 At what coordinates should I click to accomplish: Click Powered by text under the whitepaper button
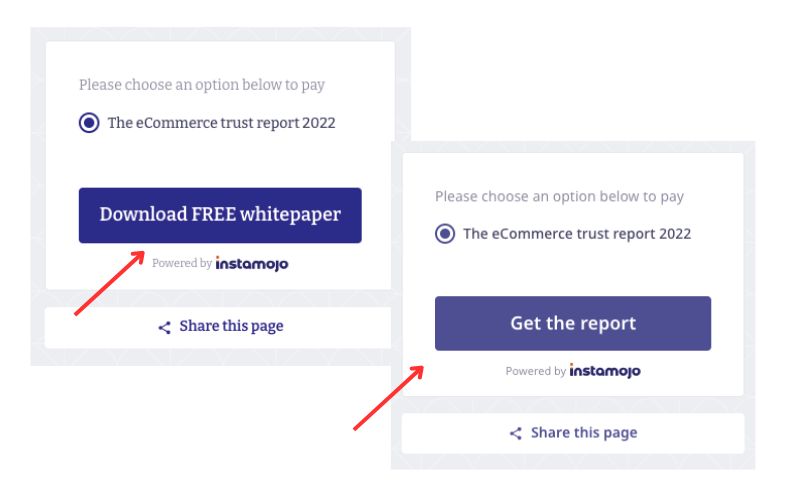coord(181,264)
